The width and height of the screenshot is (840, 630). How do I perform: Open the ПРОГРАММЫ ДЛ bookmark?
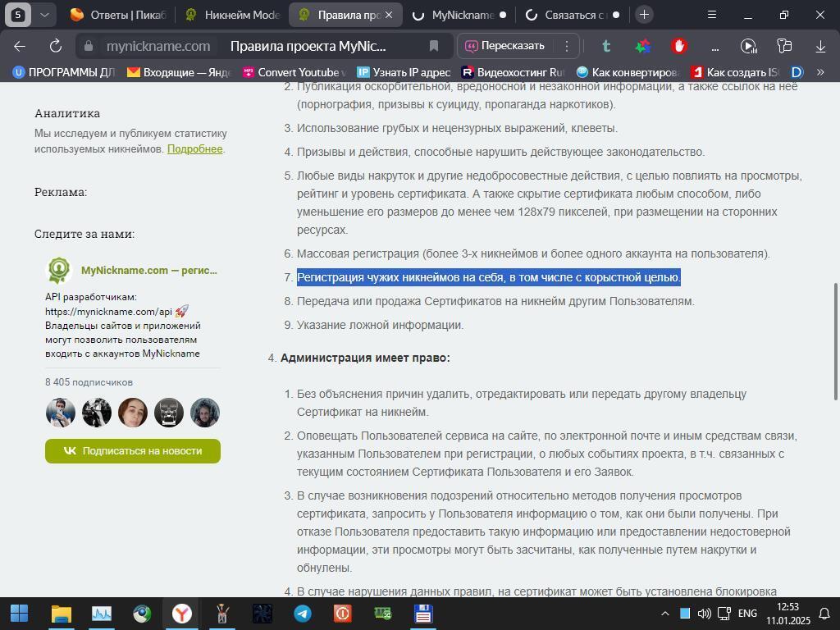(64, 72)
